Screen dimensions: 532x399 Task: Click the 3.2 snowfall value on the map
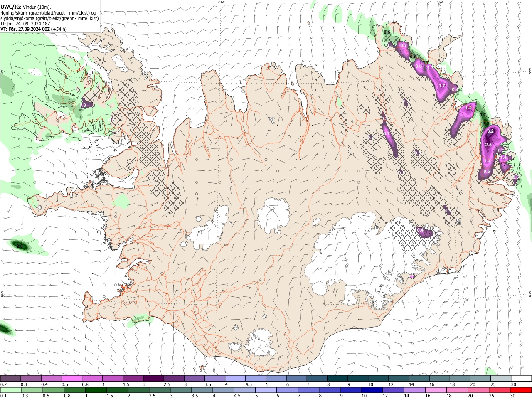[490, 131]
